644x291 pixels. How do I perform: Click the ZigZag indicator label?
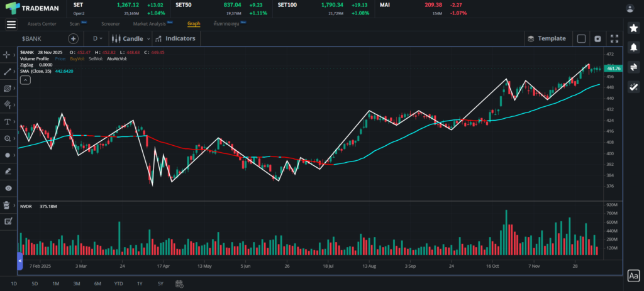click(26, 65)
